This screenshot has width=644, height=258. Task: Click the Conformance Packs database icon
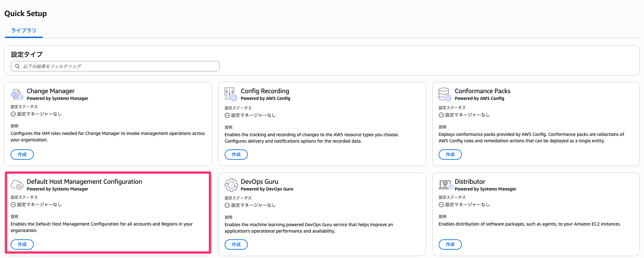pyautogui.click(x=445, y=94)
